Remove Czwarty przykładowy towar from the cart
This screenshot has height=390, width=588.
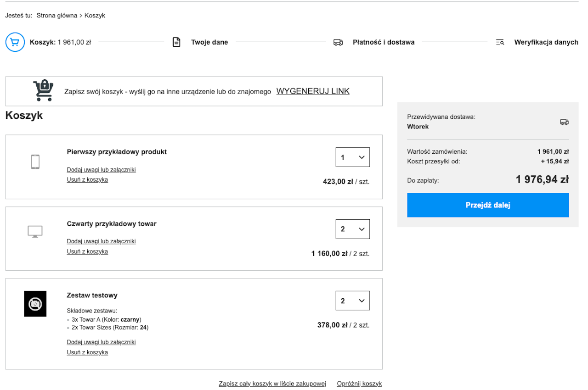click(x=87, y=251)
